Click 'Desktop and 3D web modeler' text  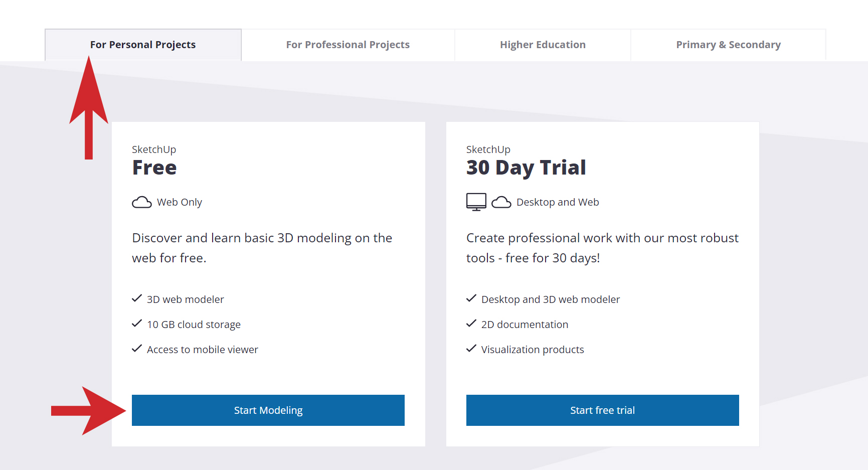click(551, 299)
